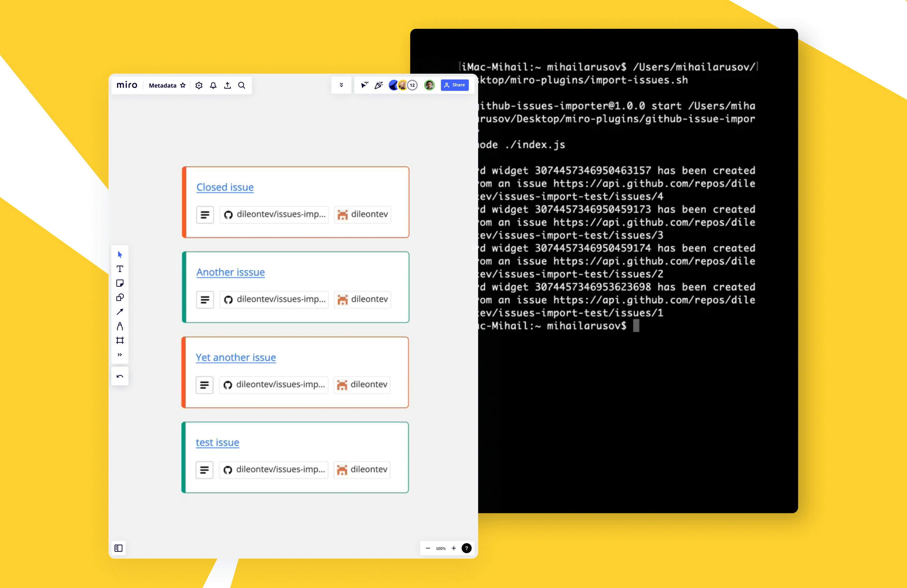Open notifications bell icon

coord(213,85)
